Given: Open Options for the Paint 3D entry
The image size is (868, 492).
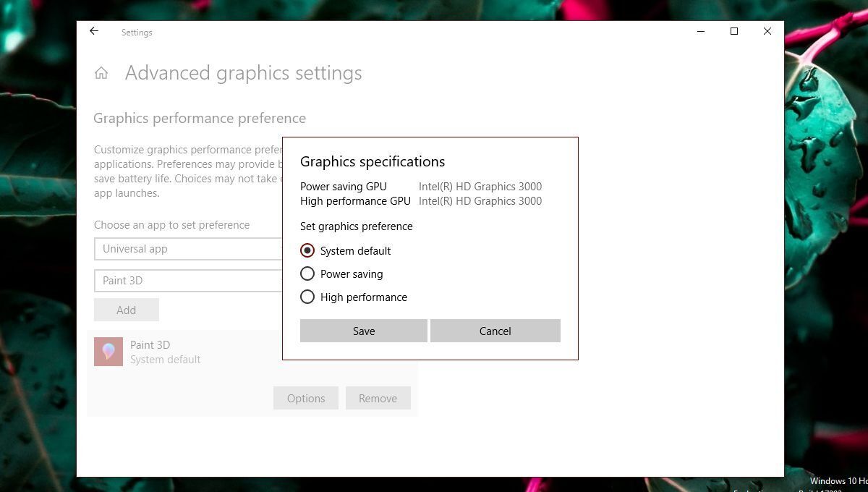Looking at the screenshot, I should pyautogui.click(x=305, y=398).
